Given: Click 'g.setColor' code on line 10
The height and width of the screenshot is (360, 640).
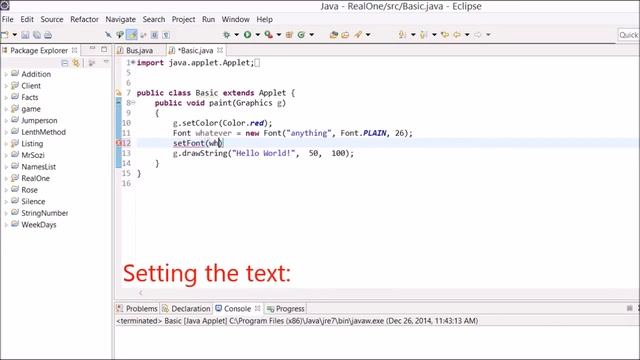Looking at the screenshot, I should pyautogui.click(x=196, y=123).
